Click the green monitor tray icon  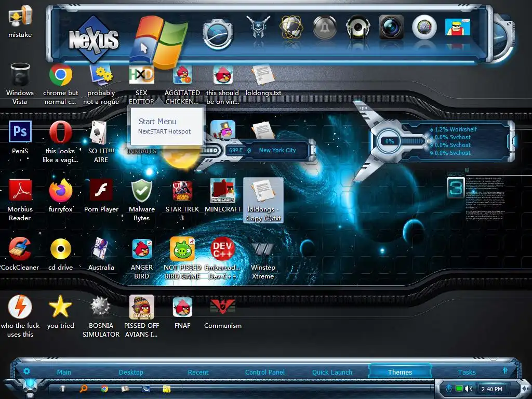pos(459,389)
